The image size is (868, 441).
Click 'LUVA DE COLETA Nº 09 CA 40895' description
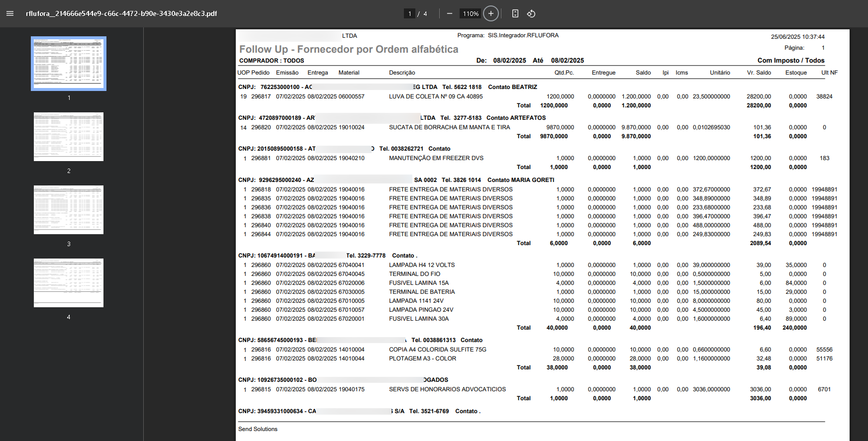click(436, 96)
